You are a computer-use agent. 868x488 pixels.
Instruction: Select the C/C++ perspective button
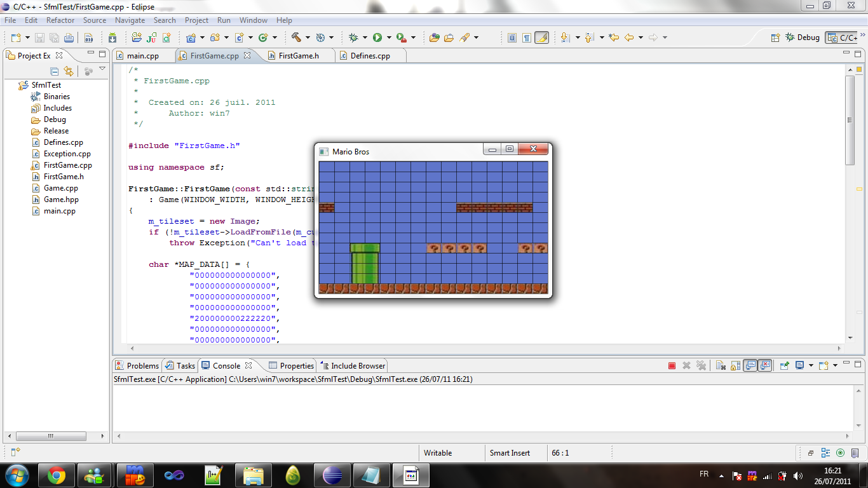(843, 37)
